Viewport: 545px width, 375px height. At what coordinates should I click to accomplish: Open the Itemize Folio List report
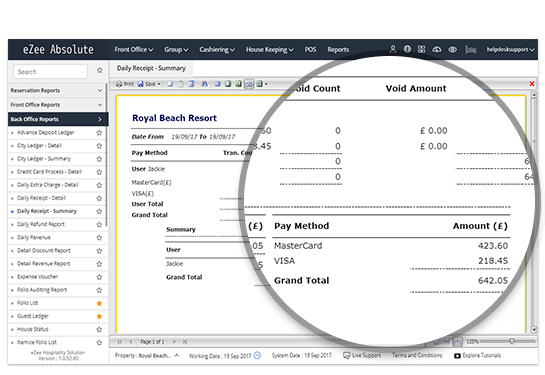tap(37, 342)
